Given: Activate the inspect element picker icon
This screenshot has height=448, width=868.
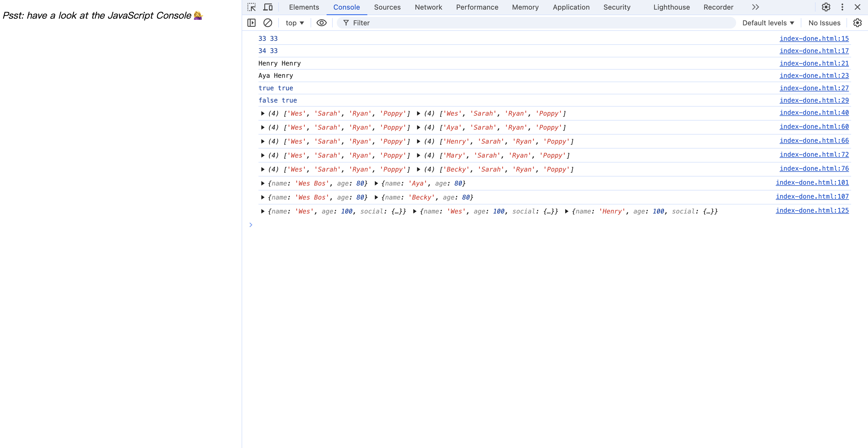Looking at the screenshot, I should 251,7.
